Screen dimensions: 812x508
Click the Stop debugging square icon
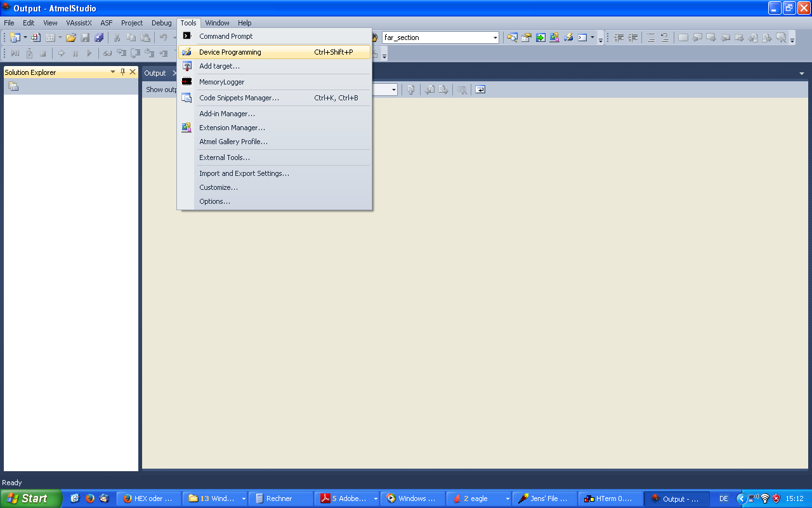coord(43,53)
